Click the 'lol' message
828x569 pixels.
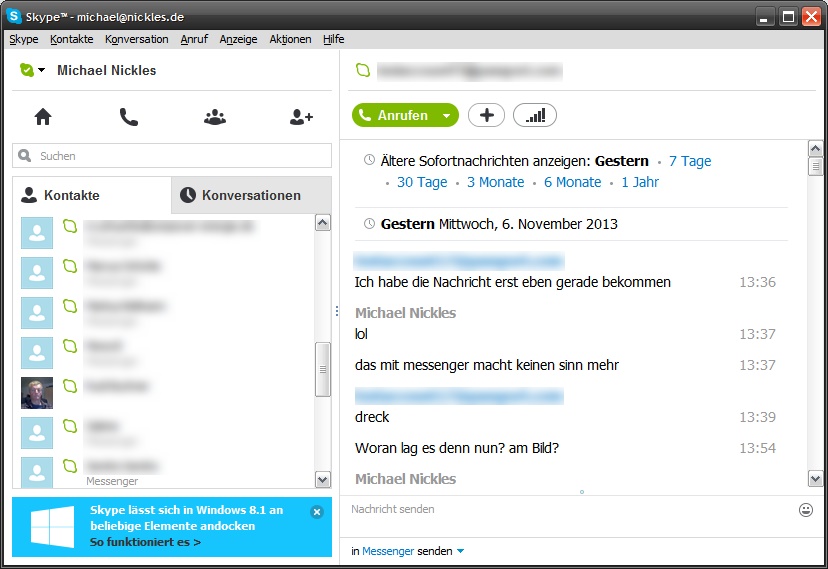[361, 334]
